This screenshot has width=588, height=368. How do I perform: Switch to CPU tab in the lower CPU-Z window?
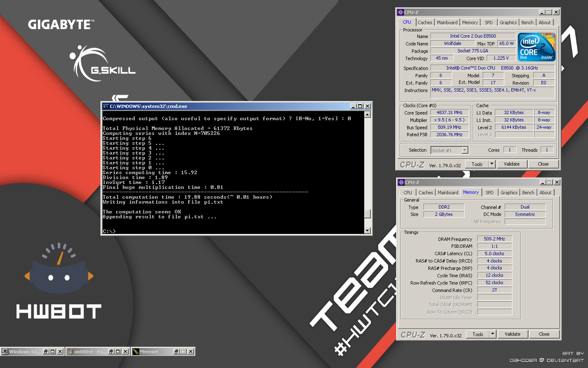(408, 193)
